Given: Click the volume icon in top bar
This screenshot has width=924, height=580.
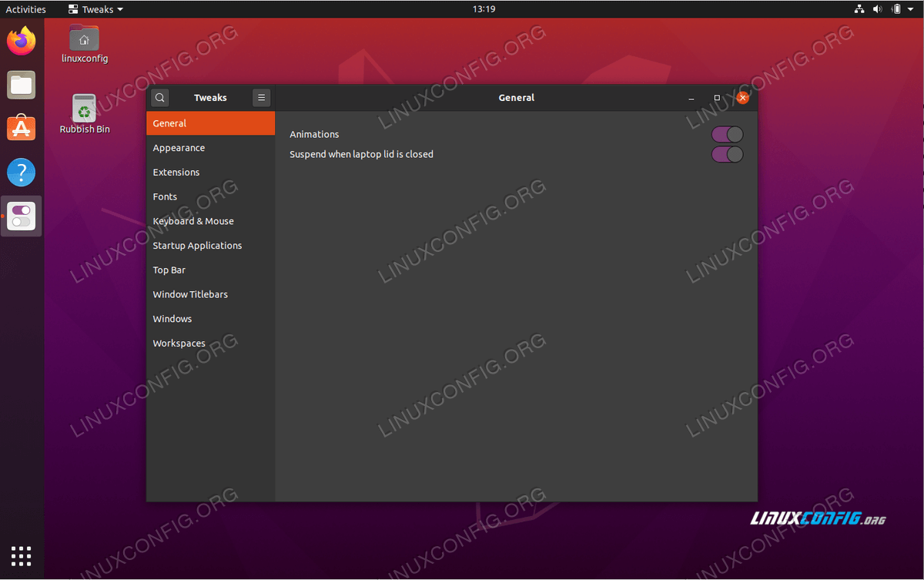Looking at the screenshot, I should pos(878,9).
